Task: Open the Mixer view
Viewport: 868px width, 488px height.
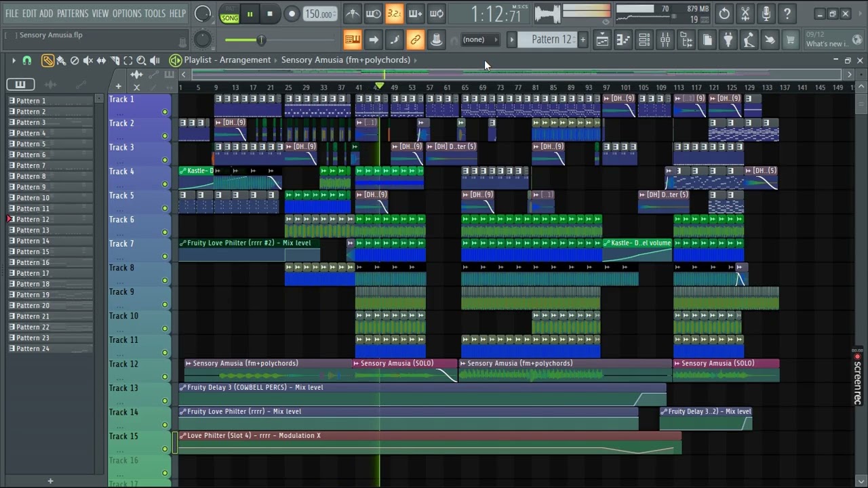Action: (665, 40)
